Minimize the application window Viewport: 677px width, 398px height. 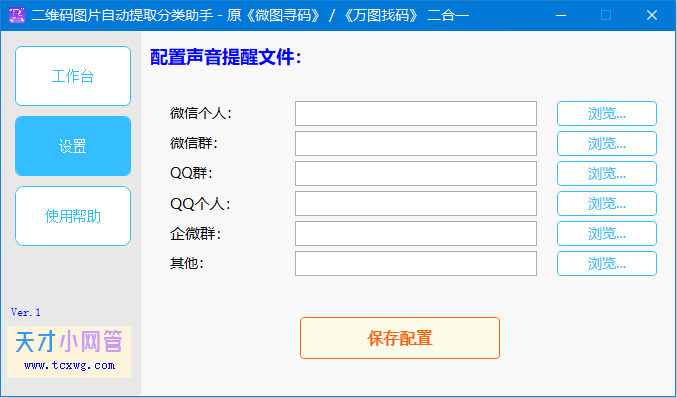[561, 16]
